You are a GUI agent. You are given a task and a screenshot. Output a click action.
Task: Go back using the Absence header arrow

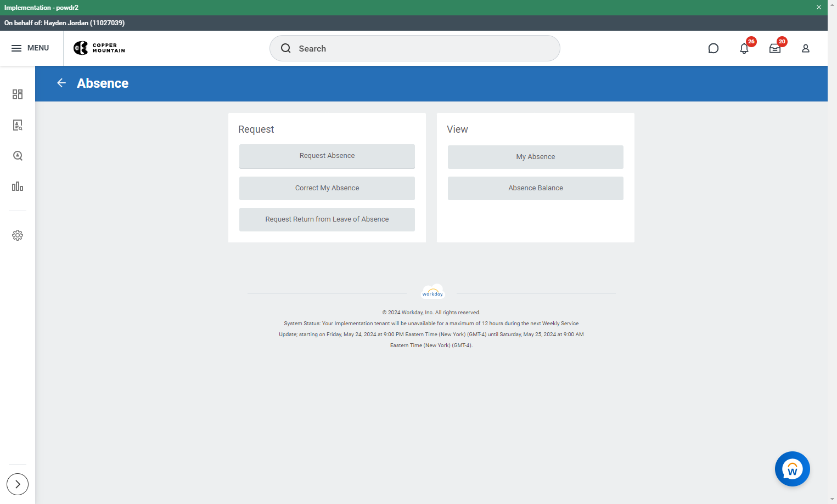click(61, 83)
